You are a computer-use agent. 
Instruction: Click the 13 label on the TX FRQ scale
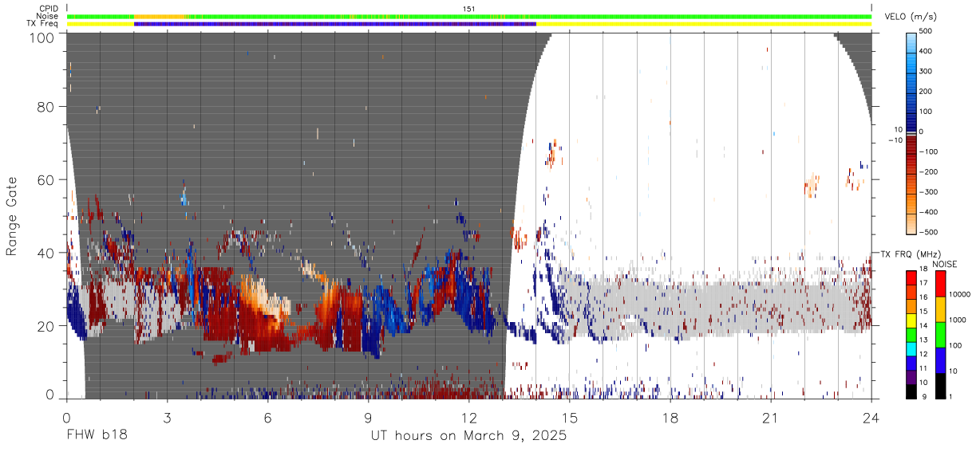(x=923, y=341)
